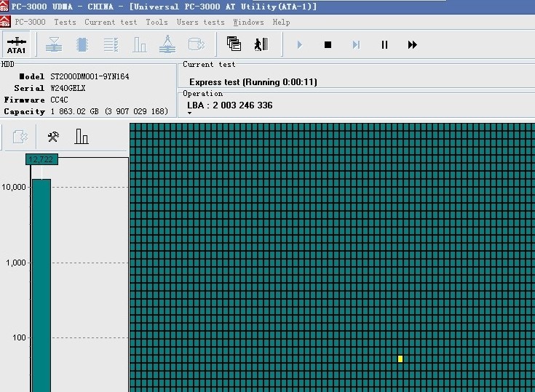Stop the running Express test
The height and width of the screenshot is (392, 535).
point(328,44)
